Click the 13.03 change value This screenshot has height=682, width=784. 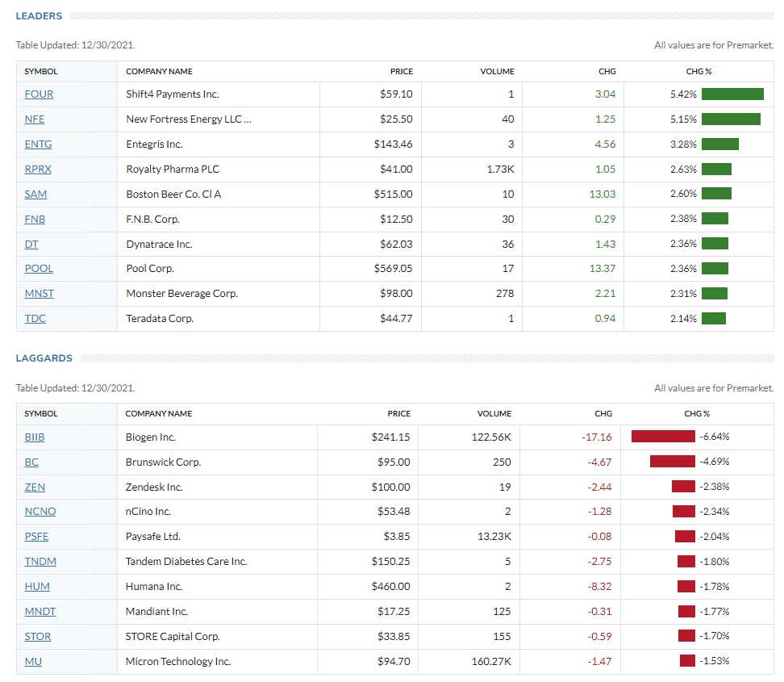point(603,195)
